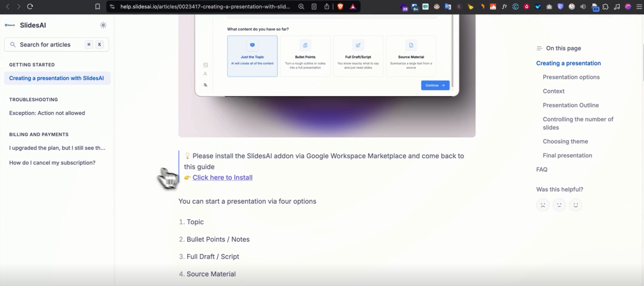Click the 'Click here to Install' link

tap(223, 177)
